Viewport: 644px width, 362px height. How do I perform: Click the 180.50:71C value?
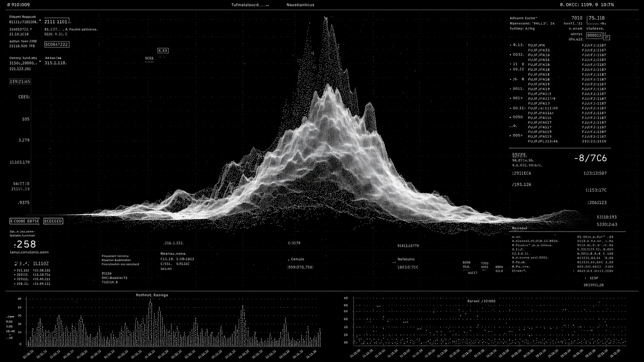[408, 267]
